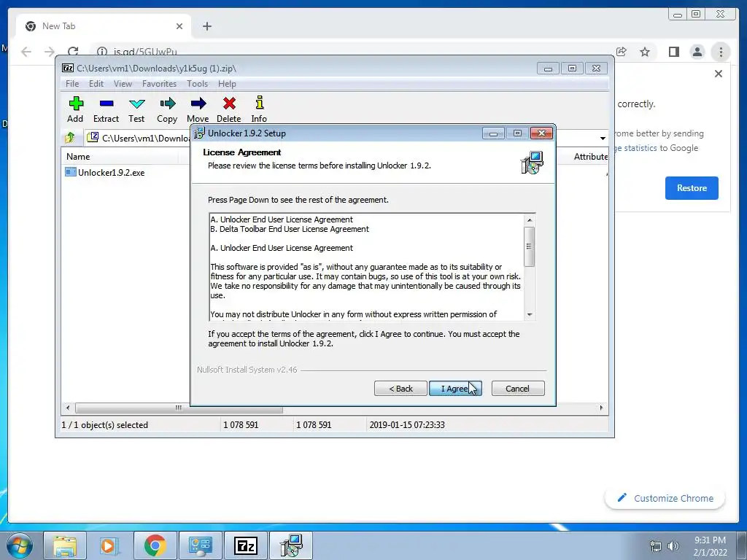
Task: Open Chrome profile icon
Action: click(697, 52)
